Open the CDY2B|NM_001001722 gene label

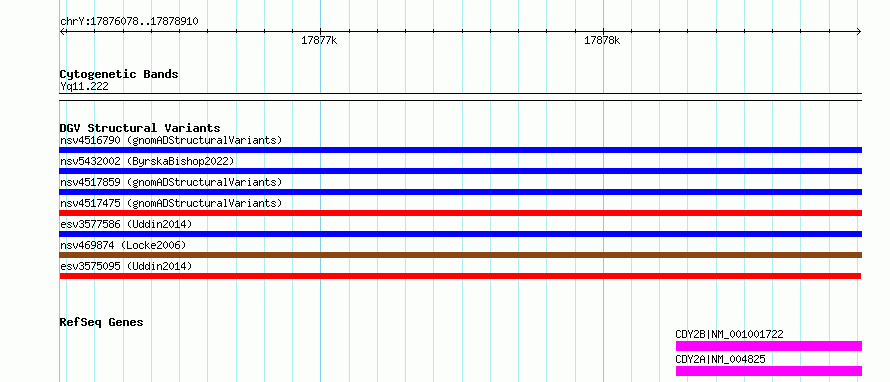[729, 334]
